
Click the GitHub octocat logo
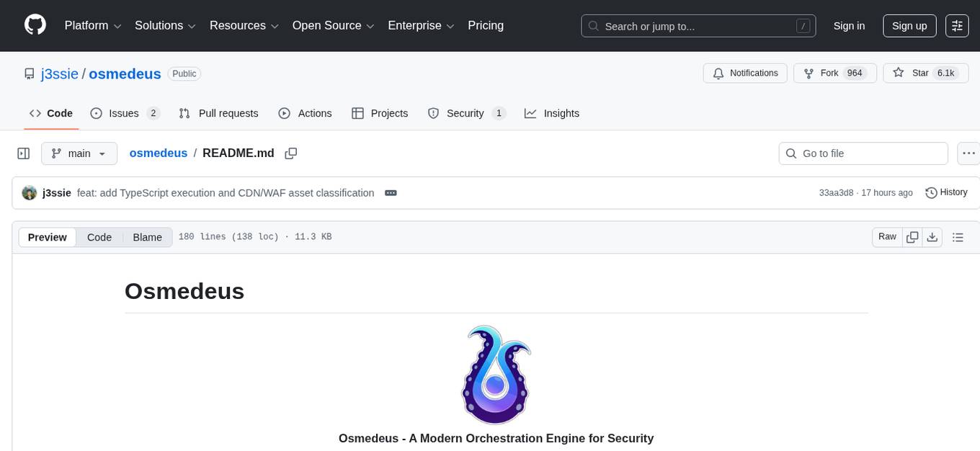point(35,25)
